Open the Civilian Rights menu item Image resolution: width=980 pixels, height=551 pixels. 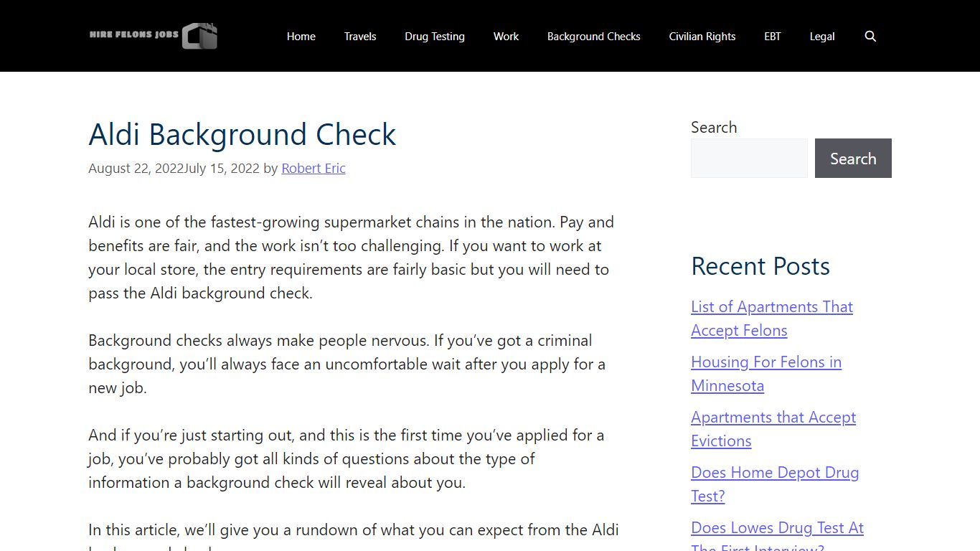click(x=702, y=36)
